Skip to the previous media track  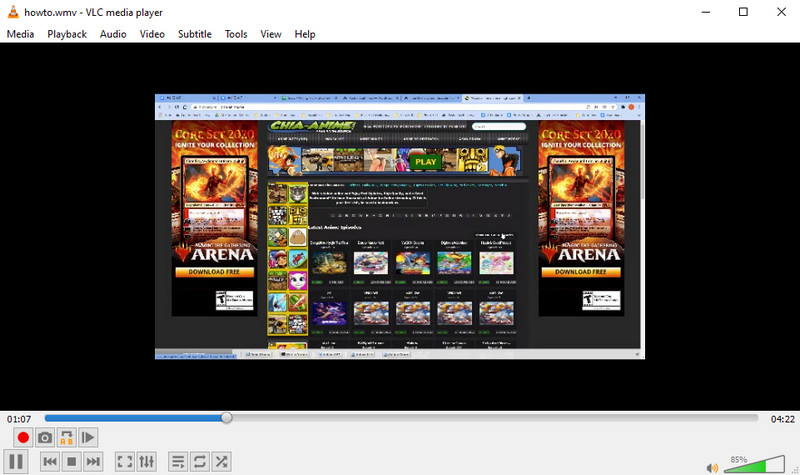tap(49, 461)
